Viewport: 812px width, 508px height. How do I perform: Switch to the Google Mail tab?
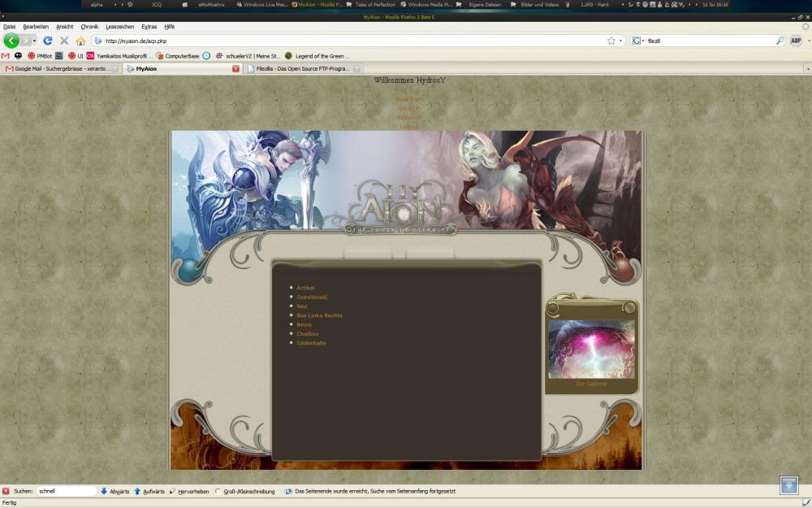coord(61,68)
